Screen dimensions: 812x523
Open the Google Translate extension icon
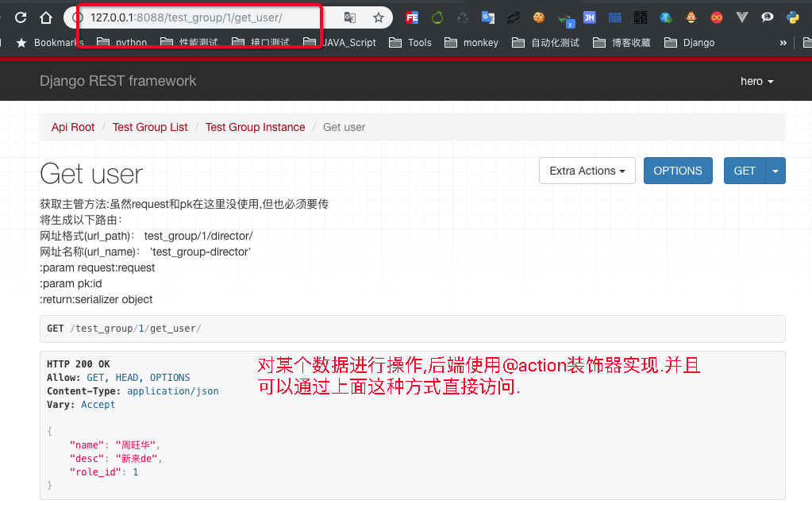click(488, 17)
